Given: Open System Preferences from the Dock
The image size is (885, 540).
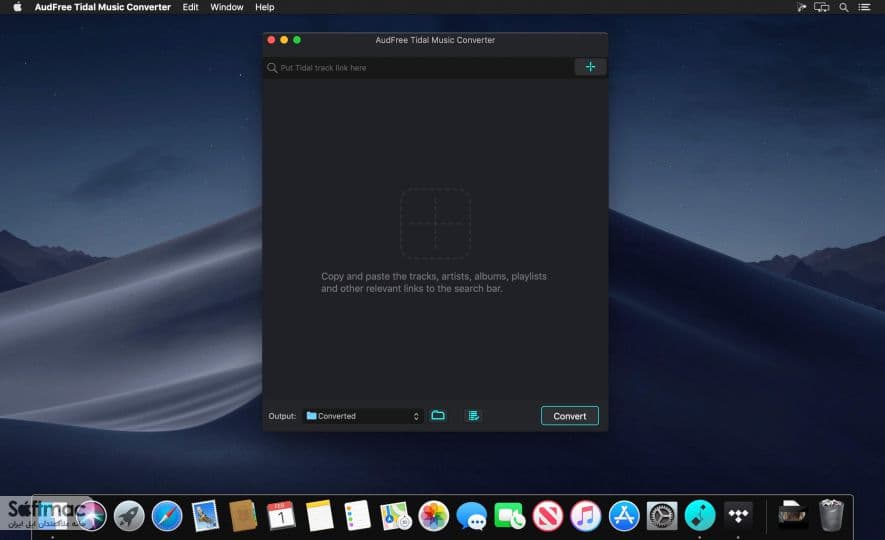Looking at the screenshot, I should pos(661,515).
